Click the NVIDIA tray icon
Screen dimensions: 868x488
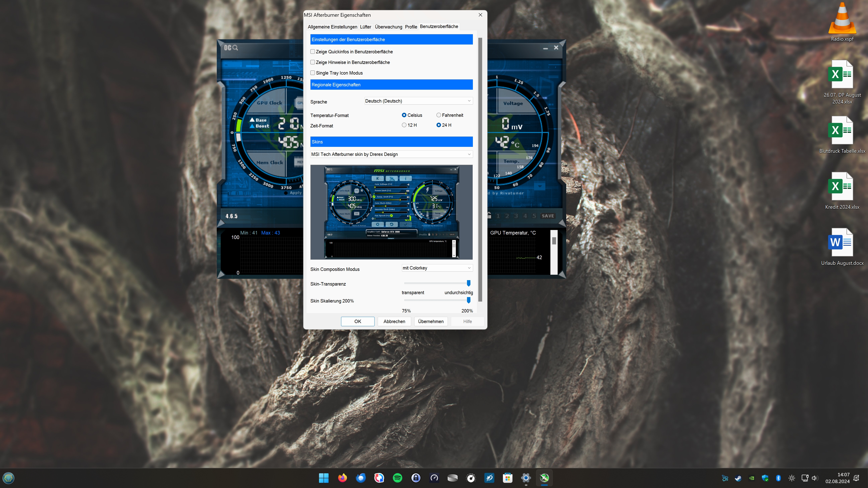pos(751,478)
